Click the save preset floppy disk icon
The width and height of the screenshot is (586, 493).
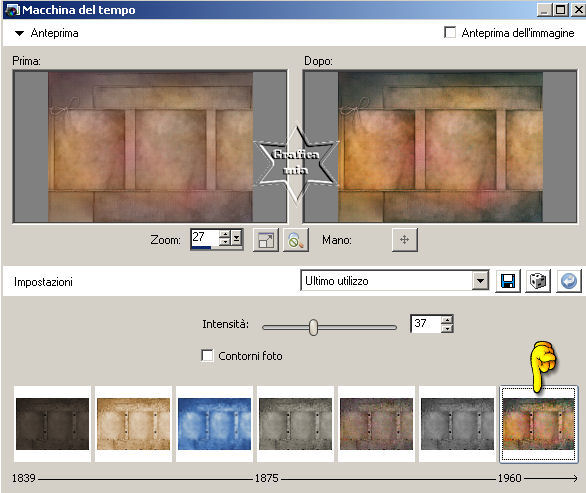click(508, 281)
